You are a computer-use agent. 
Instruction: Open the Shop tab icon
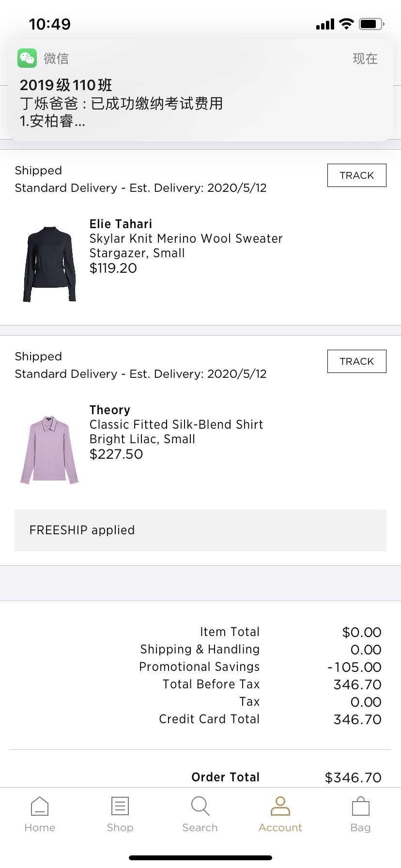120,806
